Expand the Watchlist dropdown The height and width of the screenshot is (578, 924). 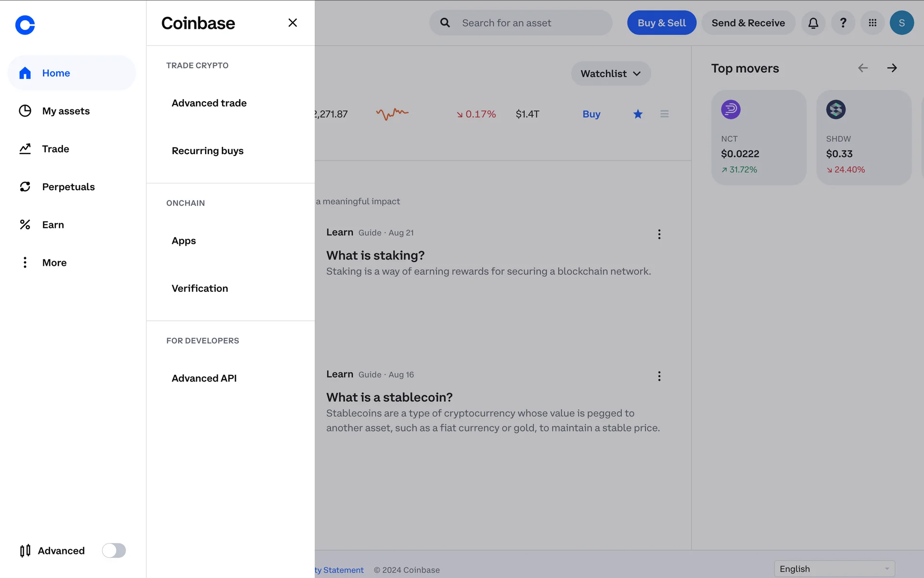pos(611,74)
